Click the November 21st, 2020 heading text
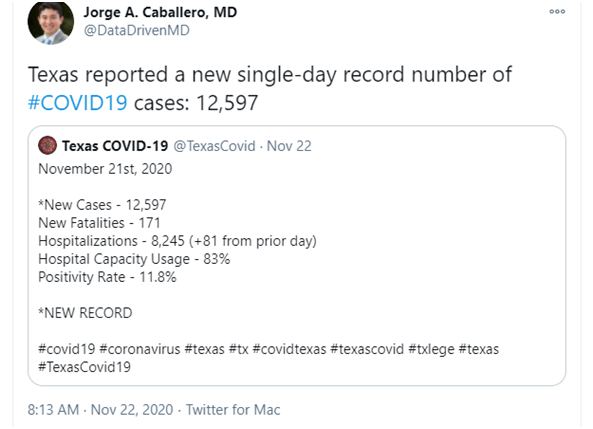 tap(105, 169)
